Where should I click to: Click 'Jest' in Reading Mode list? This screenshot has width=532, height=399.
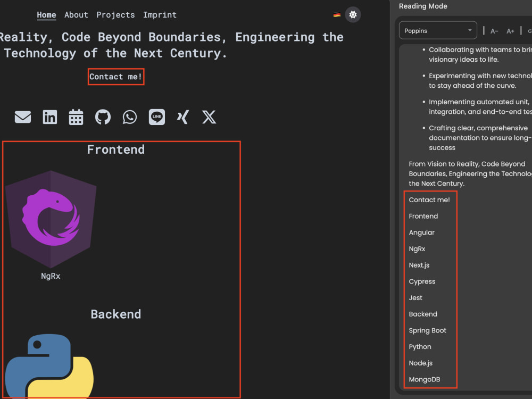point(415,297)
